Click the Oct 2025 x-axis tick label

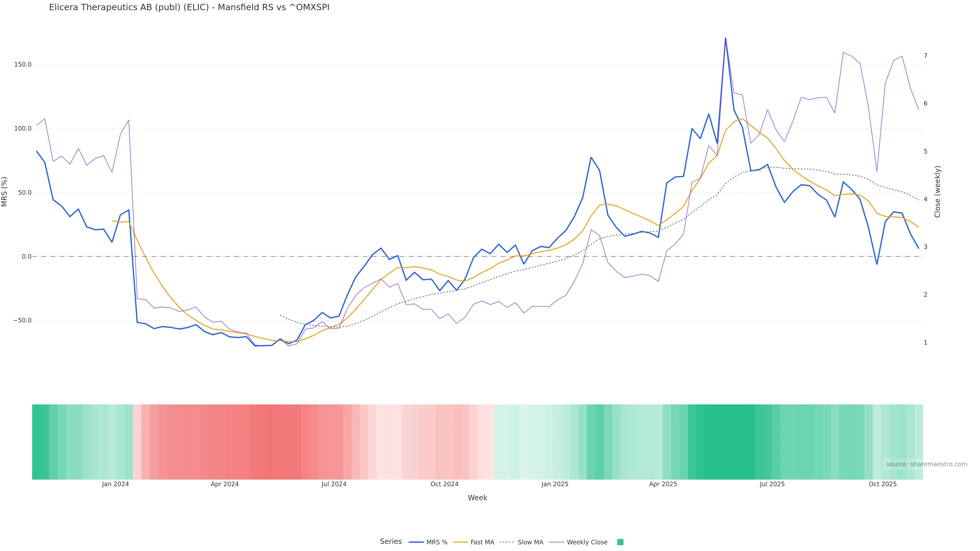pyautogui.click(x=883, y=484)
